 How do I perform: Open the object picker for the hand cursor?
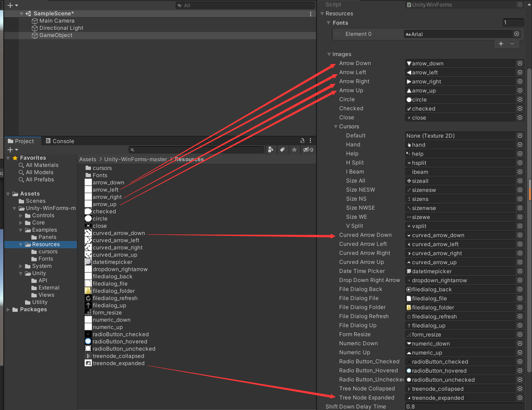coord(520,145)
